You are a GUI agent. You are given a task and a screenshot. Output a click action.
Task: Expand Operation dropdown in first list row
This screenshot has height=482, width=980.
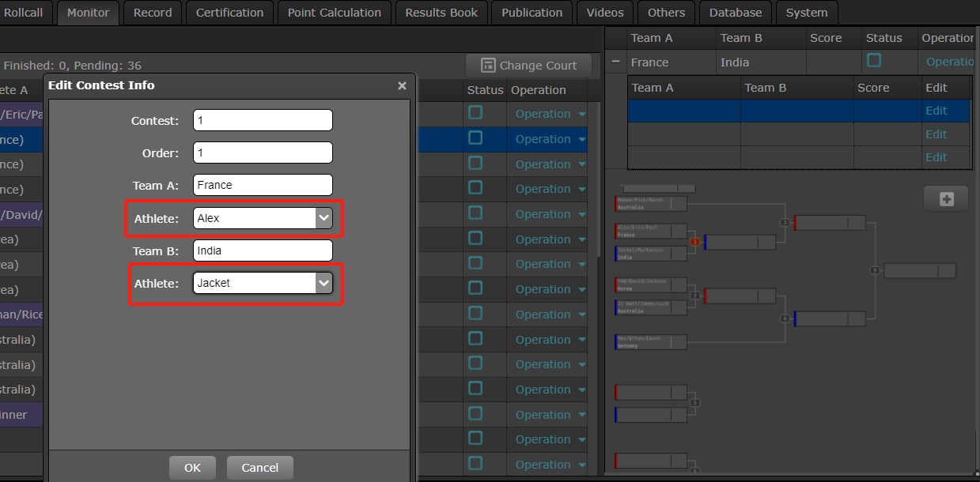tap(582, 114)
